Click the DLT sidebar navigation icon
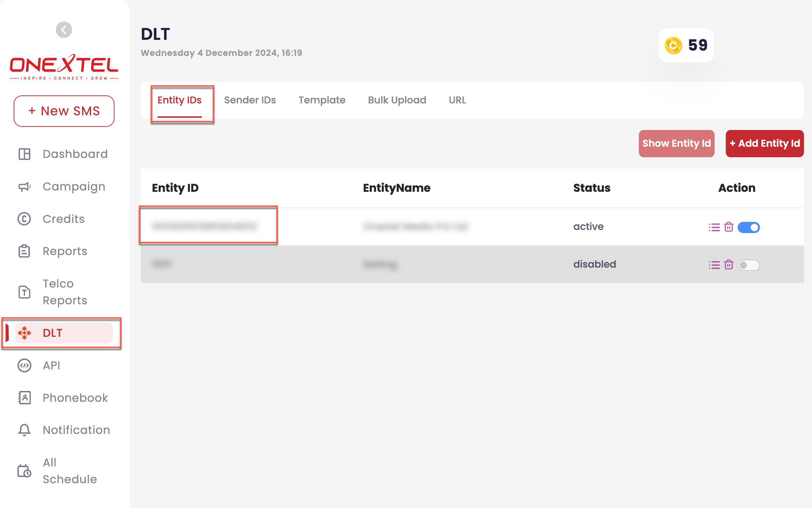 pyautogui.click(x=23, y=332)
